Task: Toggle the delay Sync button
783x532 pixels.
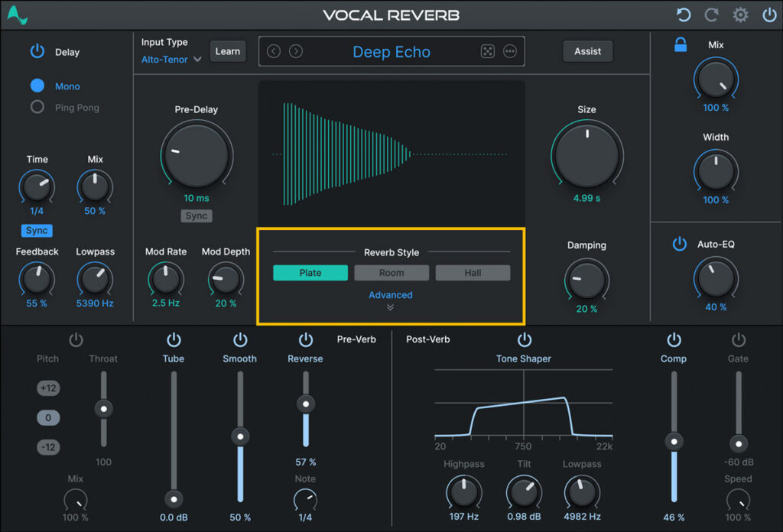Action: coord(37,231)
